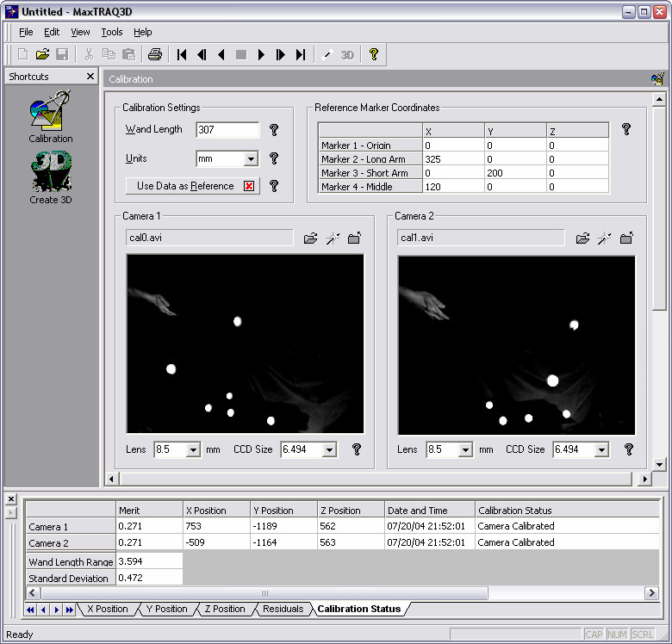This screenshot has height=644, width=672.
Task: Close the Shortcuts panel
Action: point(90,77)
